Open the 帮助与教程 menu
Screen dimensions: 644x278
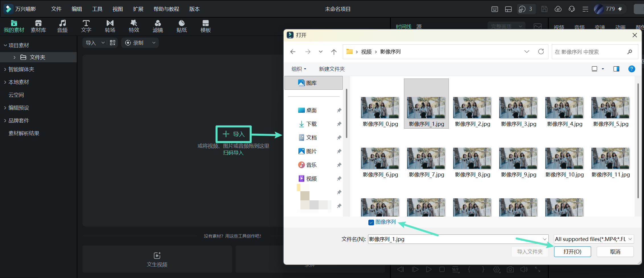pyautogui.click(x=166, y=9)
